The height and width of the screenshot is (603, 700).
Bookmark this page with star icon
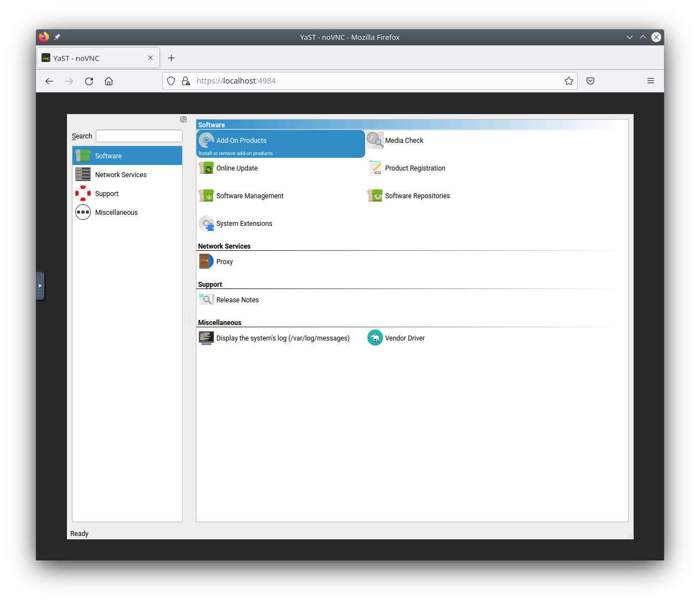[x=568, y=81]
